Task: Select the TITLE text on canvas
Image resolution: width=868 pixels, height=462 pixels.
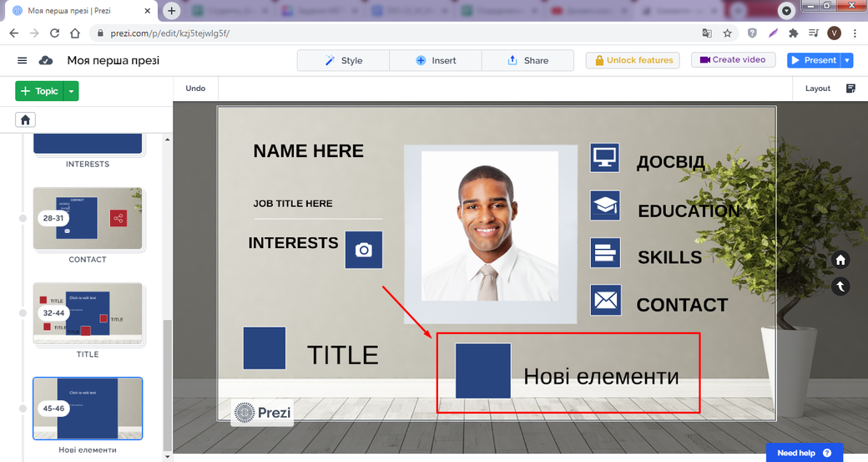Action: (x=343, y=355)
